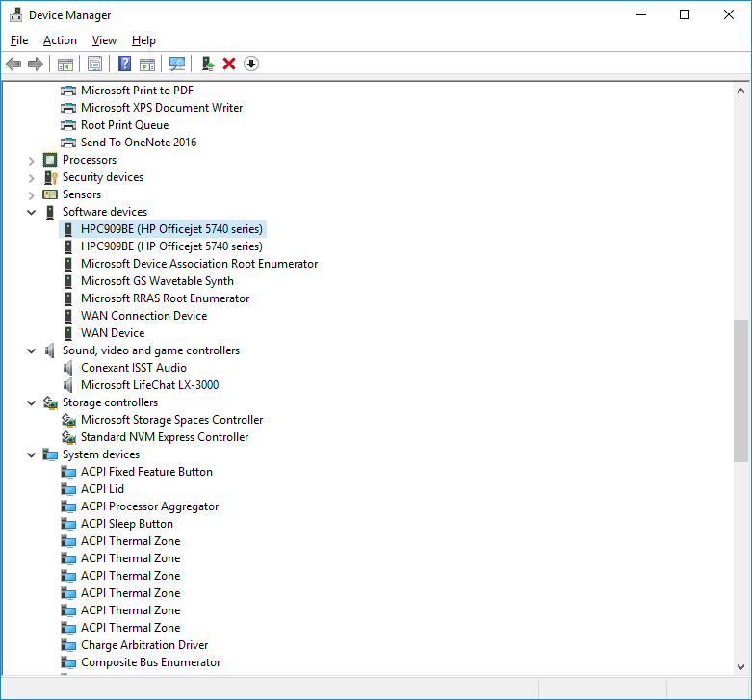Click the Back arrow toolbar icon
Viewport: 752px width, 700px height.
click(x=13, y=64)
